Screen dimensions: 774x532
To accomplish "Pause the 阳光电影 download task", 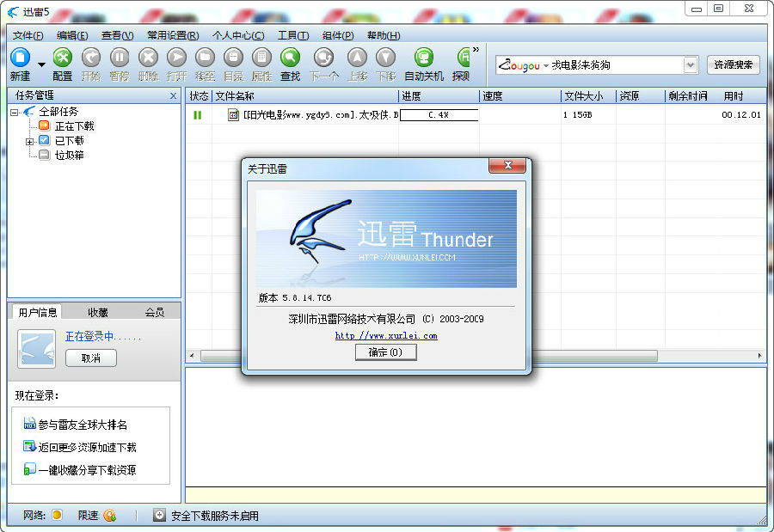I will pyautogui.click(x=199, y=115).
